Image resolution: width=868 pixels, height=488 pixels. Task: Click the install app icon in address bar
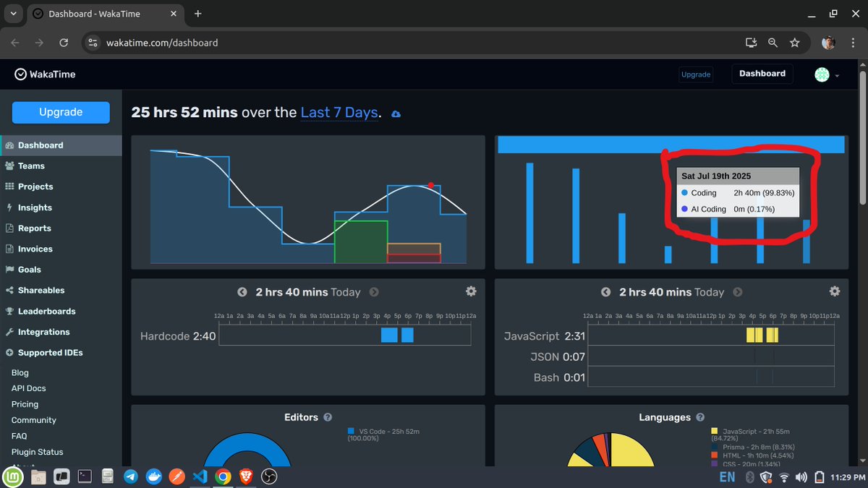(x=752, y=43)
